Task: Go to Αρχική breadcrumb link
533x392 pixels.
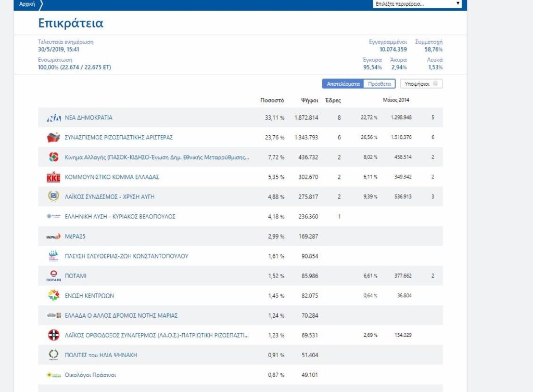Action: pyautogui.click(x=27, y=4)
